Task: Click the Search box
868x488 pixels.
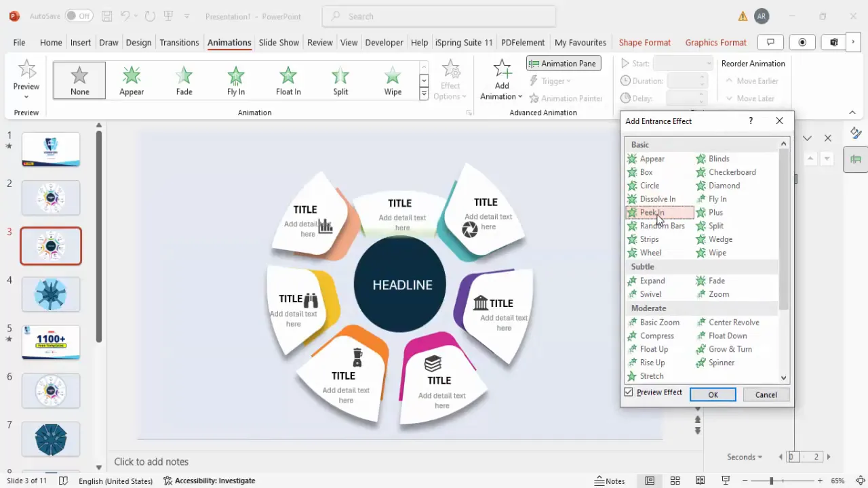Action: tap(439, 16)
